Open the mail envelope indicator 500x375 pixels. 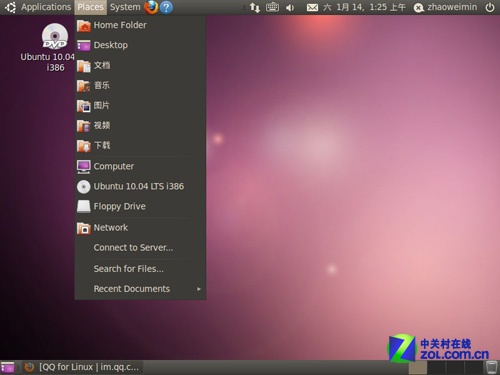click(312, 7)
